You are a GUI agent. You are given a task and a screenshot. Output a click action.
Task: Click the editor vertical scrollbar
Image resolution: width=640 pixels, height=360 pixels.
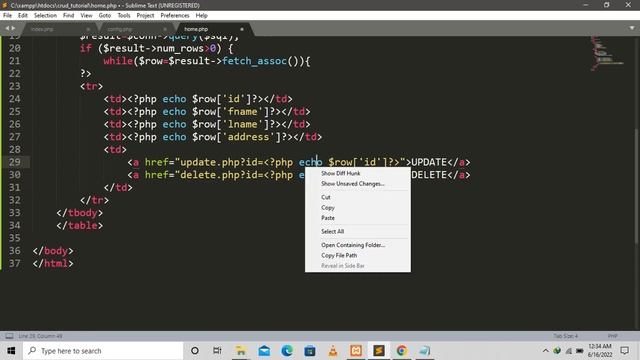point(637,186)
